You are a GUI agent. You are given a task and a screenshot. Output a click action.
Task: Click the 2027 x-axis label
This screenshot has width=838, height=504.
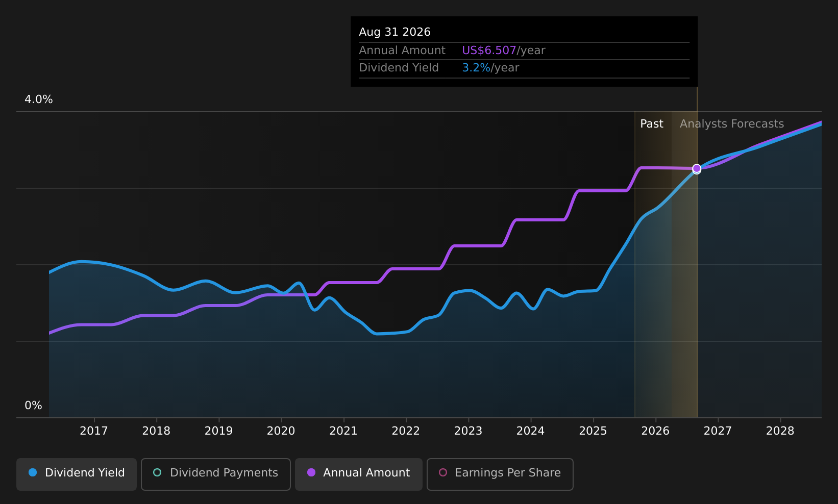point(718,431)
